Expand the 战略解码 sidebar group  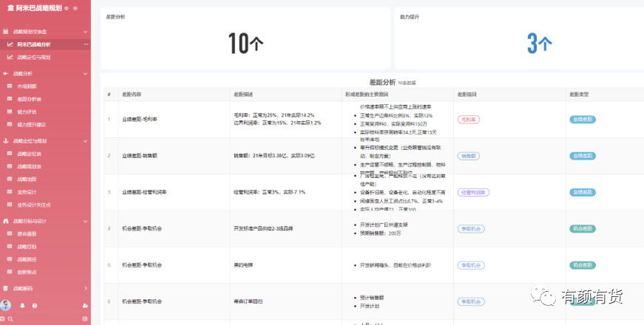86,288
